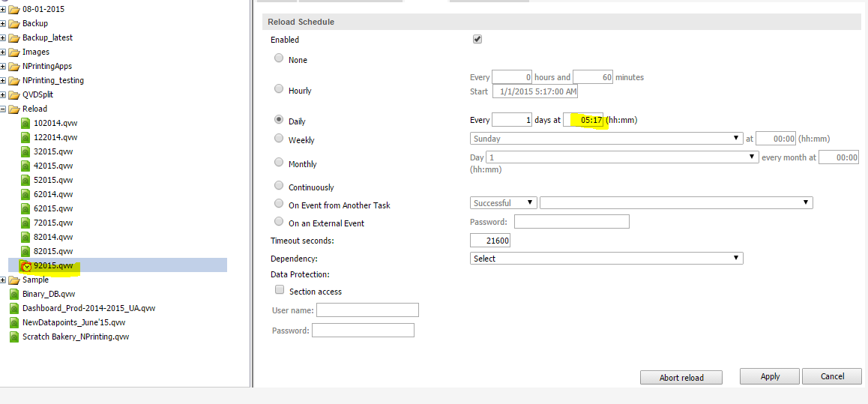
Task: Select the Weekly schedule radio button
Action: click(279, 139)
